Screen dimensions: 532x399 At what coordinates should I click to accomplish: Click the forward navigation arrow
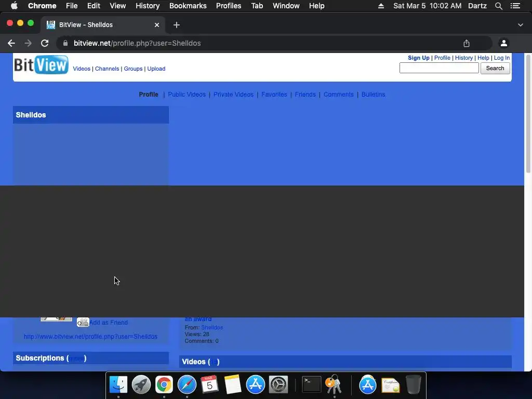coord(28,44)
